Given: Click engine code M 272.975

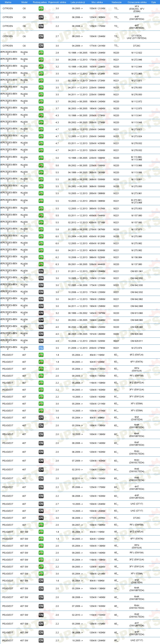Looking at the screenshot, I should pos(137,81).
